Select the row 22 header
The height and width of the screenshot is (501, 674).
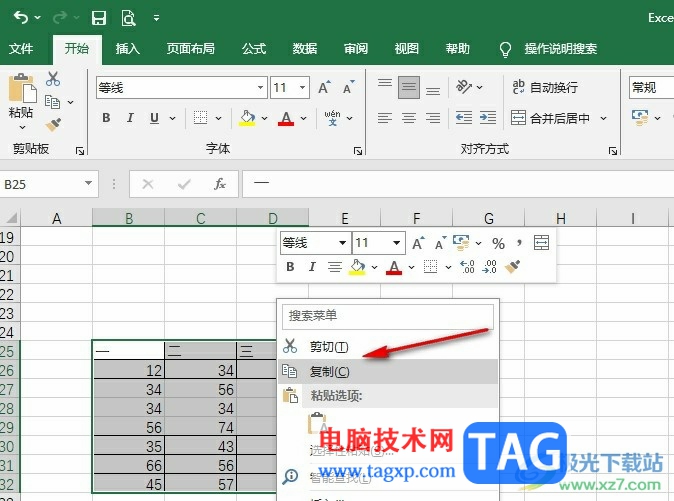tap(9, 294)
